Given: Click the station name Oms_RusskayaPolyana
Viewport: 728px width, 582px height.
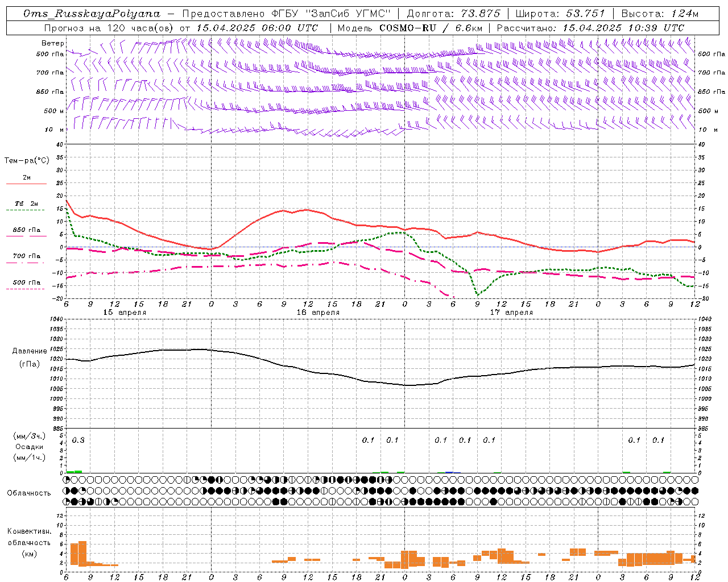Looking at the screenshot, I should point(92,14).
